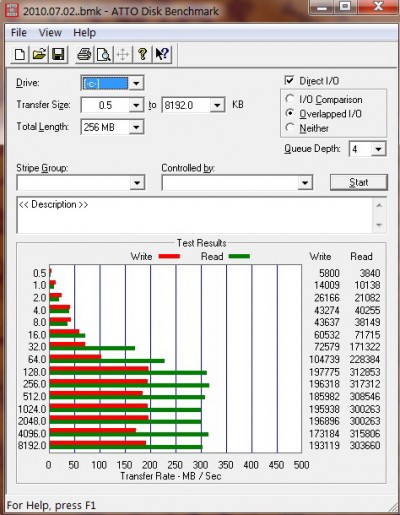Open a benchmark file via folder icon
Image resolution: width=400 pixels, height=515 pixels.
point(39,54)
